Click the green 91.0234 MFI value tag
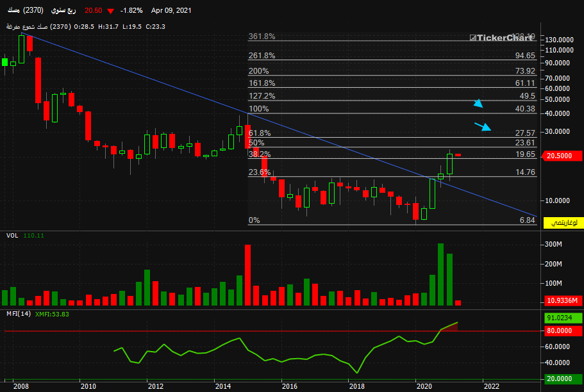 pyautogui.click(x=563, y=318)
